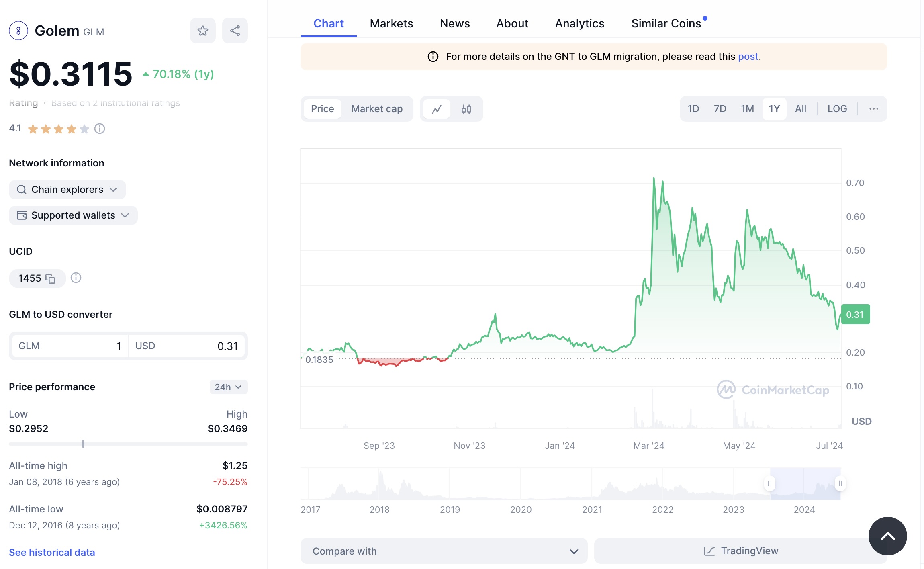Set chart range to 1D

click(693, 109)
